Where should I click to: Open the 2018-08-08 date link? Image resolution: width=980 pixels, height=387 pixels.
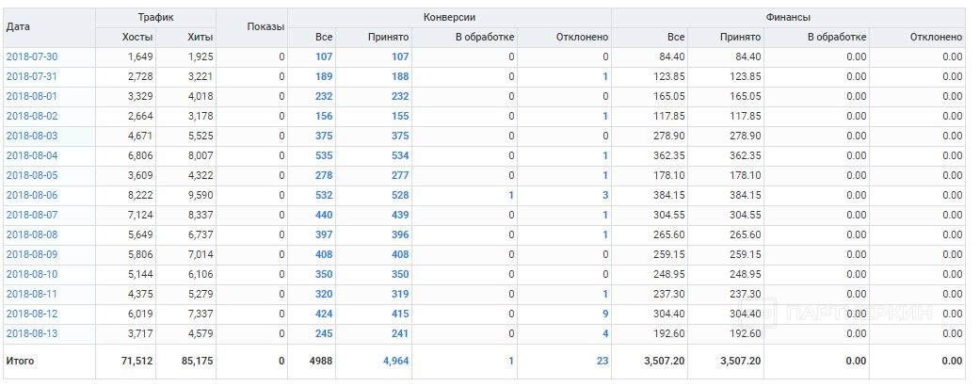pyautogui.click(x=32, y=235)
